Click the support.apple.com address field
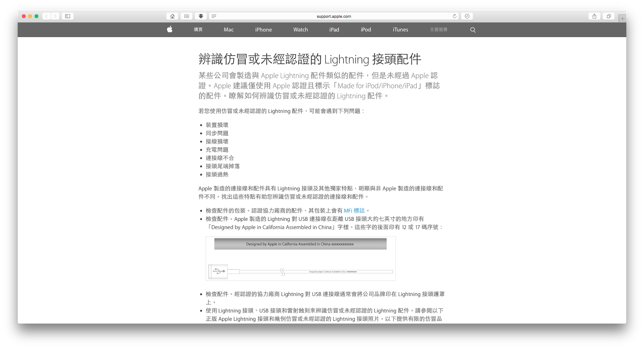The height and width of the screenshot is (349, 644). click(x=334, y=16)
